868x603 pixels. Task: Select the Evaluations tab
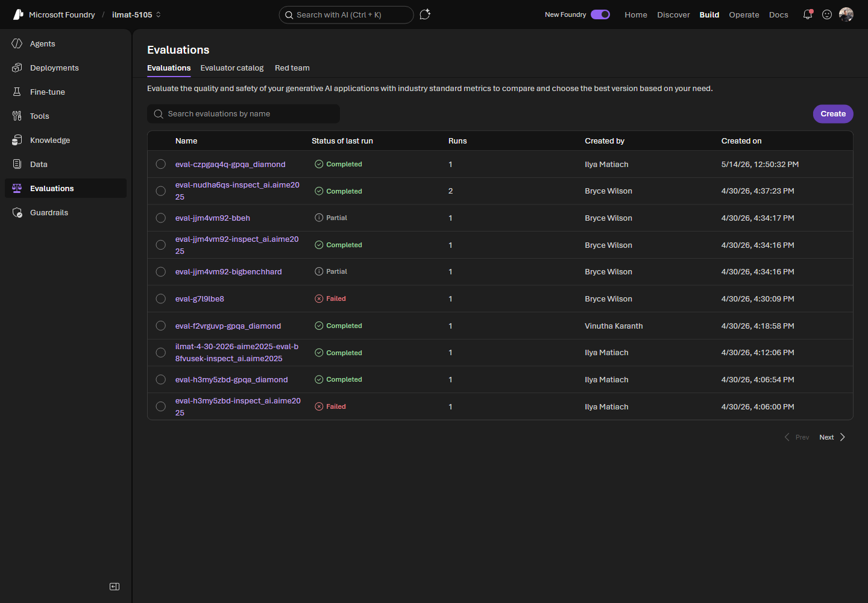(169, 68)
